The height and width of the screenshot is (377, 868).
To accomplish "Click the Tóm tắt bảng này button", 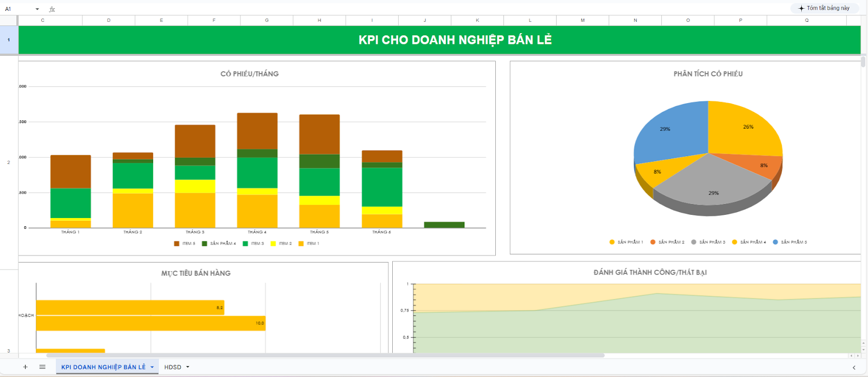I will coord(824,8).
